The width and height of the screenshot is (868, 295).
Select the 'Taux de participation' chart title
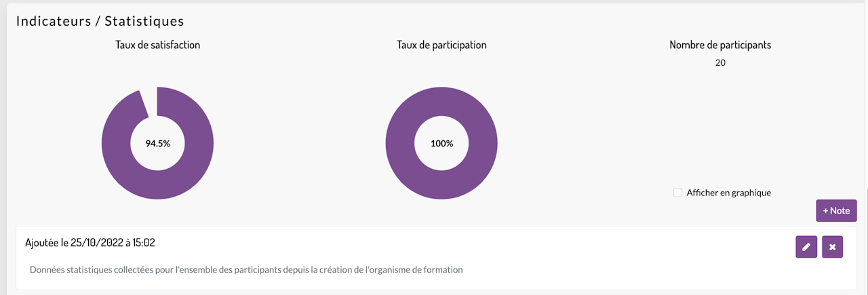click(x=441, y=45)
